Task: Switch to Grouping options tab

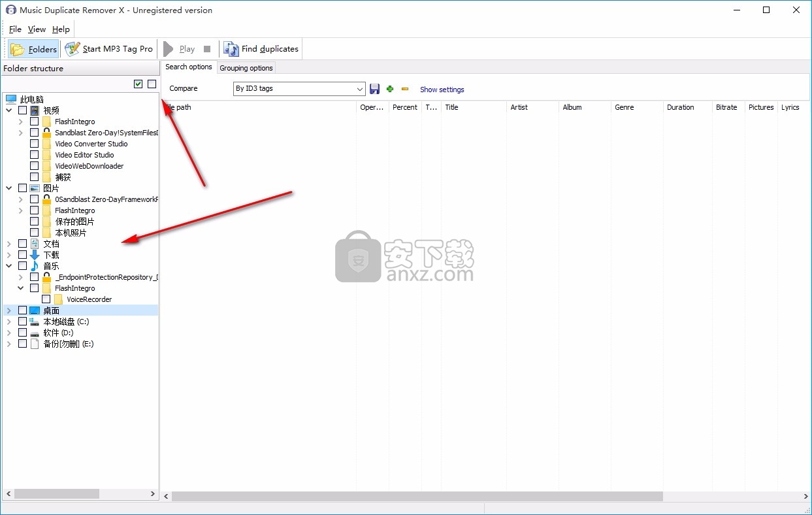Action: point(246,68)
